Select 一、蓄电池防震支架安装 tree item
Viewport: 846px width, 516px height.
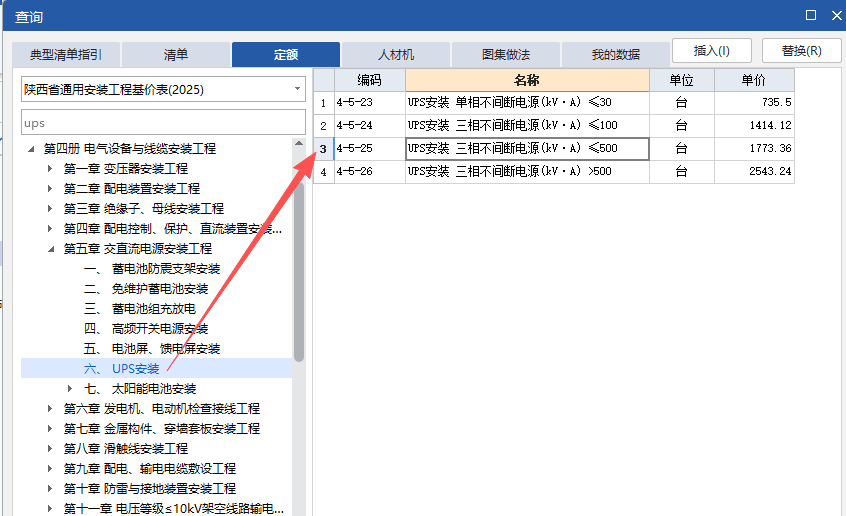click(x=152, y=269)
